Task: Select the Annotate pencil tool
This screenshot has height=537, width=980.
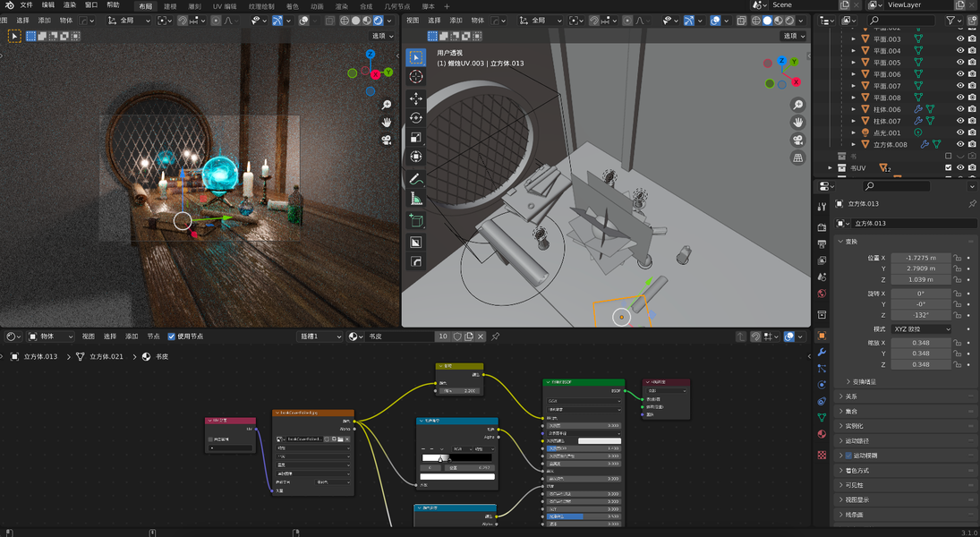Action: coord(415,179)
